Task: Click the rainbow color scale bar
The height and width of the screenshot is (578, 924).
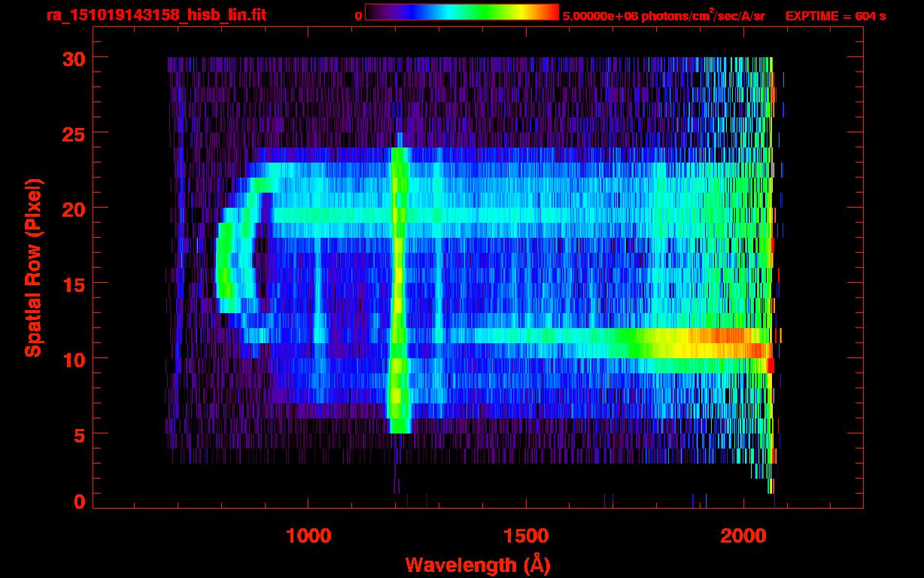Action: click(x=462, y=12)
